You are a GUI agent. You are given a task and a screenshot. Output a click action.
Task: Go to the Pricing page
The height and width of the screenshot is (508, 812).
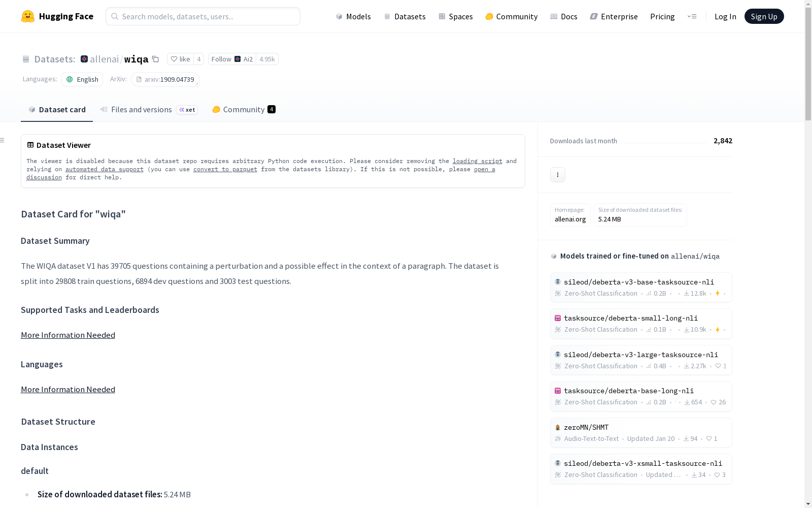point(662,16)
